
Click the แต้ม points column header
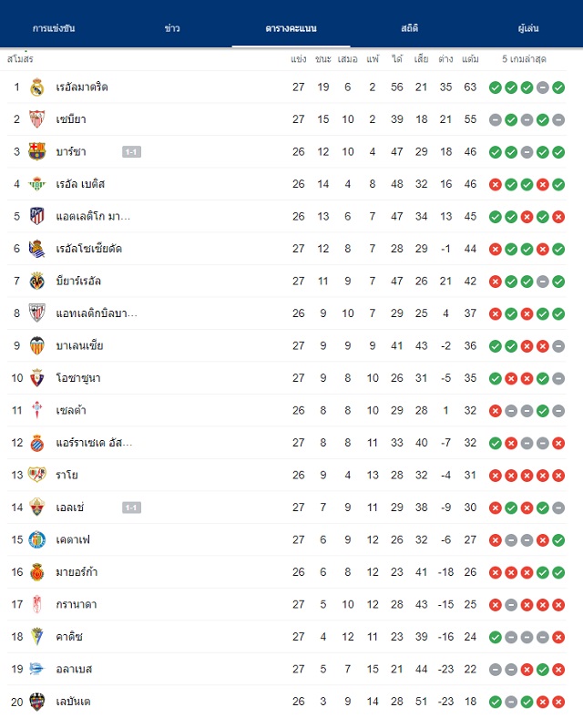(x=470, y=59)
